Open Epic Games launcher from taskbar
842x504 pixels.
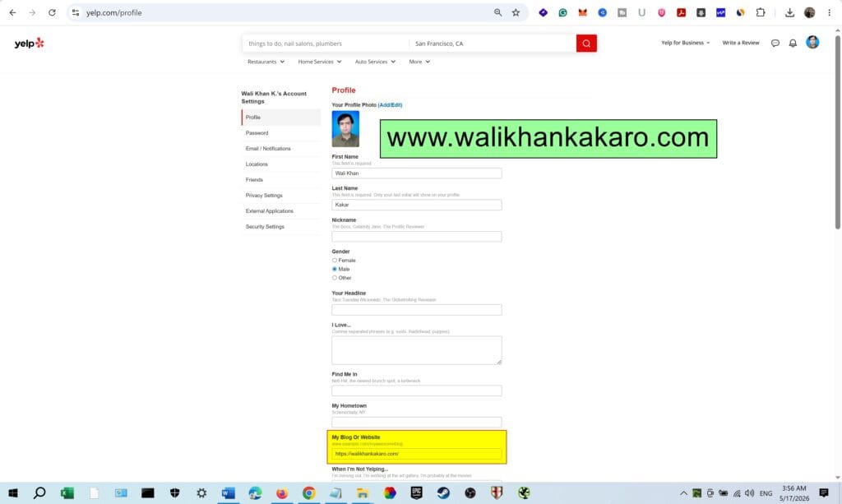(x=416, y=492)
